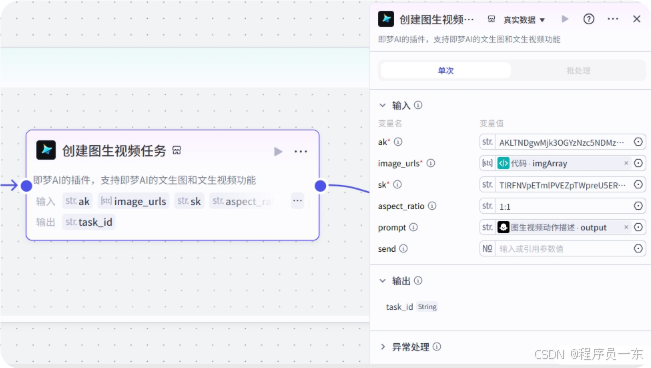651x368 pixels.
Task: Click the small icon beside canvas node title
Action: (177, 150)
